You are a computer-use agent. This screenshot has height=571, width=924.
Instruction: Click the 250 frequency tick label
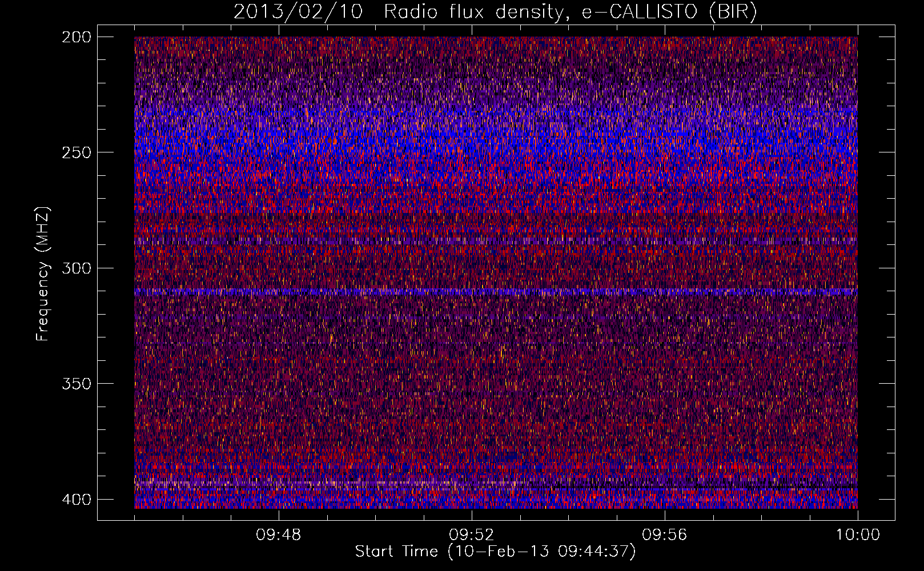coord(76,152)
